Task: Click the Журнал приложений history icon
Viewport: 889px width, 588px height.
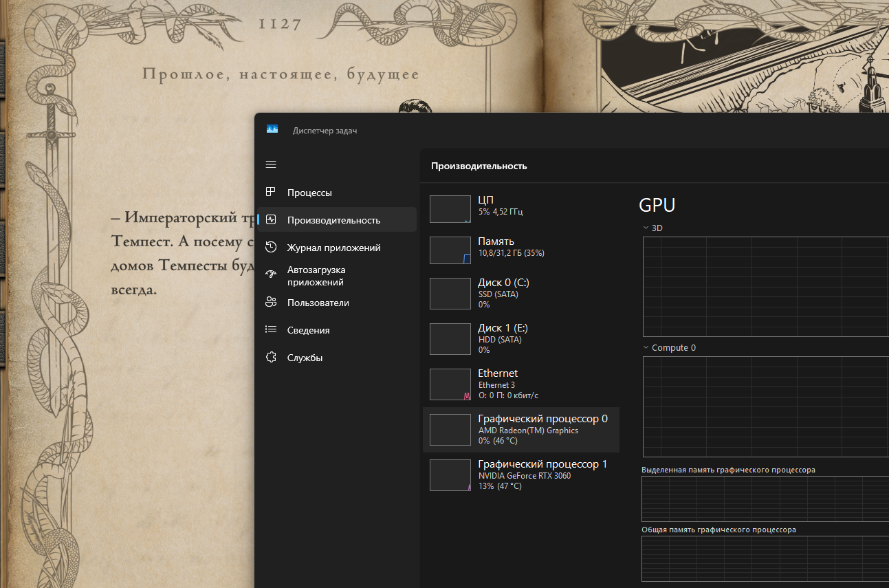Action: pos(271,247)
